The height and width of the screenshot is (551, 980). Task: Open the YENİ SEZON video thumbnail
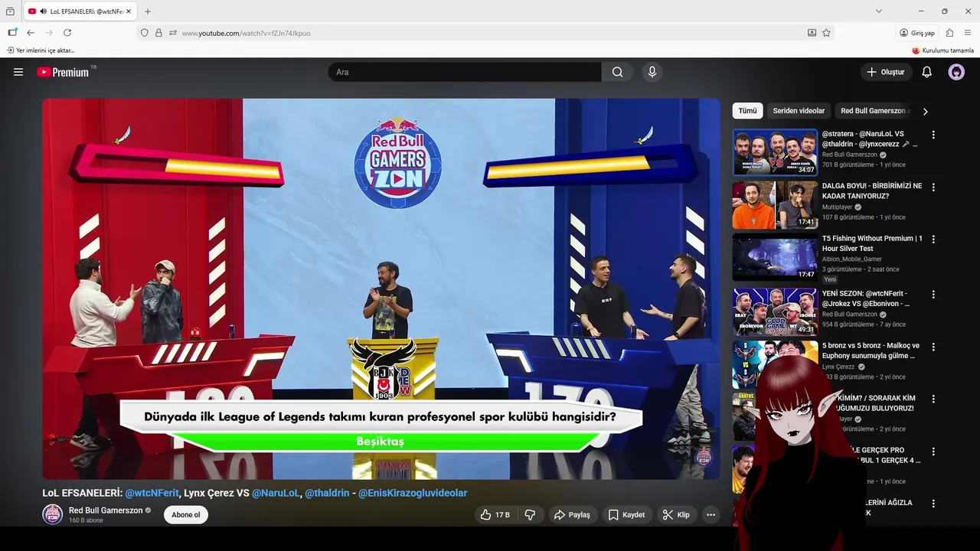pyautogui.click(x=775, y=312)
